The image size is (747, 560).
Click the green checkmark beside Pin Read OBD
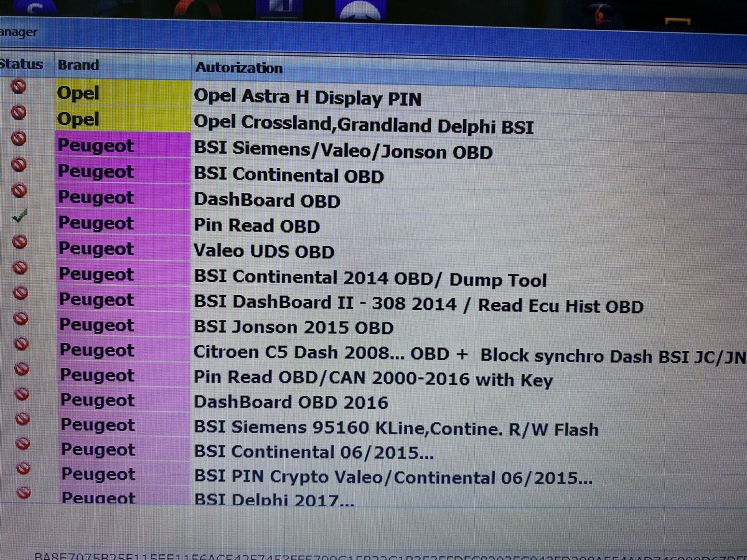(19, 217)
